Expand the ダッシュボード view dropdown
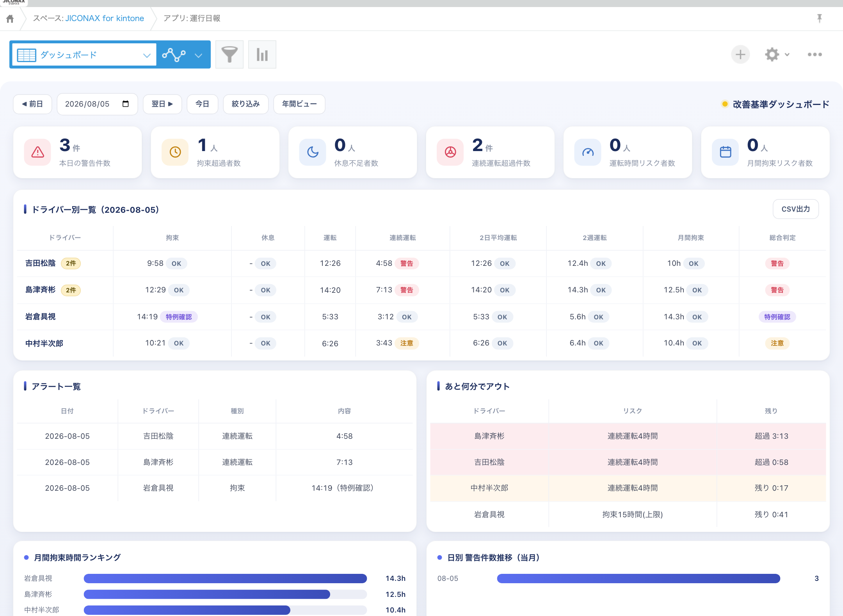Viewport: 843px width, 616px height. (x=147, y=55)
